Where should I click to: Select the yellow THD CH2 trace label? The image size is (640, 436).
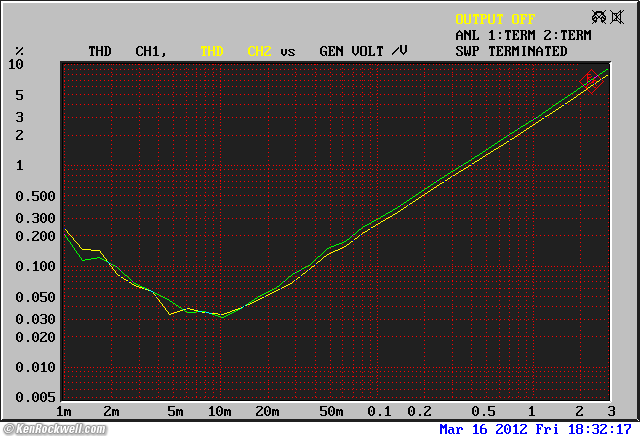(236, 51)
